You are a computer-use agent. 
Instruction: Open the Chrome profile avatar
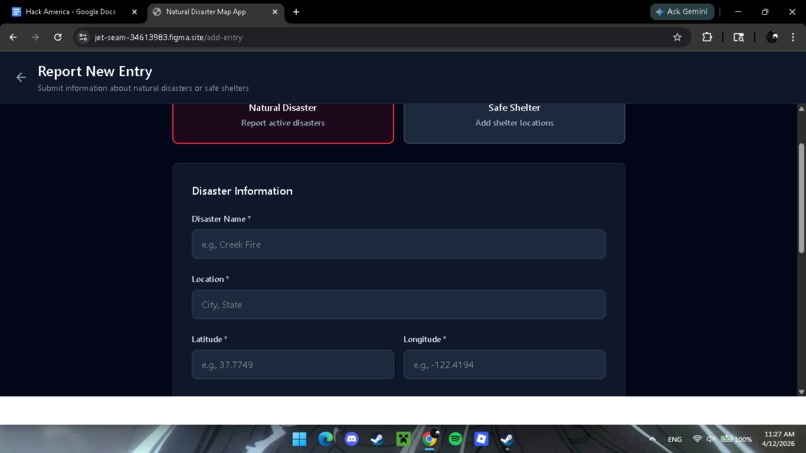click(772, 37)
